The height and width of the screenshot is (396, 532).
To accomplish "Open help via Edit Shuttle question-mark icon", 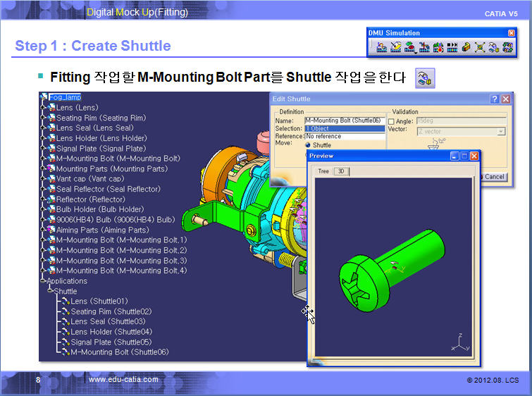I will 495,99.
